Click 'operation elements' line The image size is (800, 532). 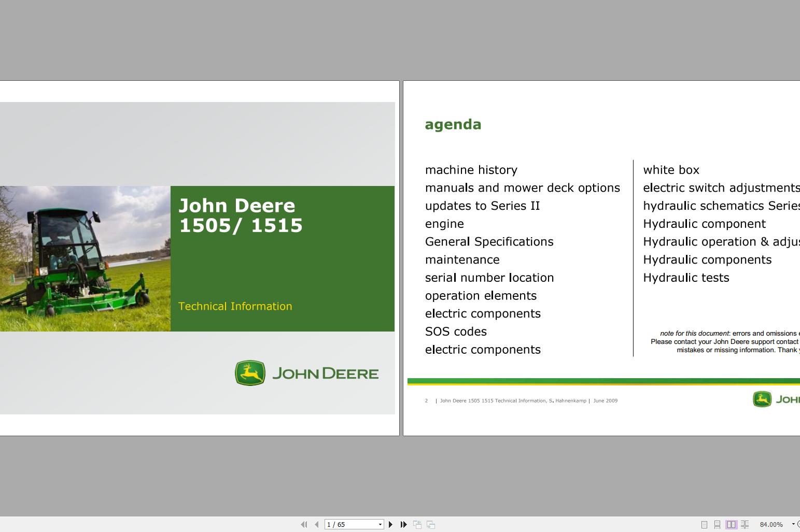481,296
